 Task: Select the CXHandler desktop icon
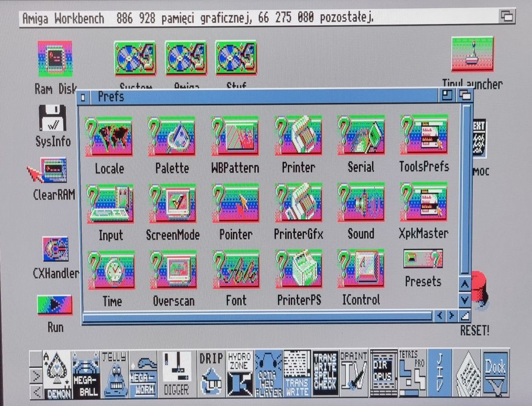click(55, 249)
